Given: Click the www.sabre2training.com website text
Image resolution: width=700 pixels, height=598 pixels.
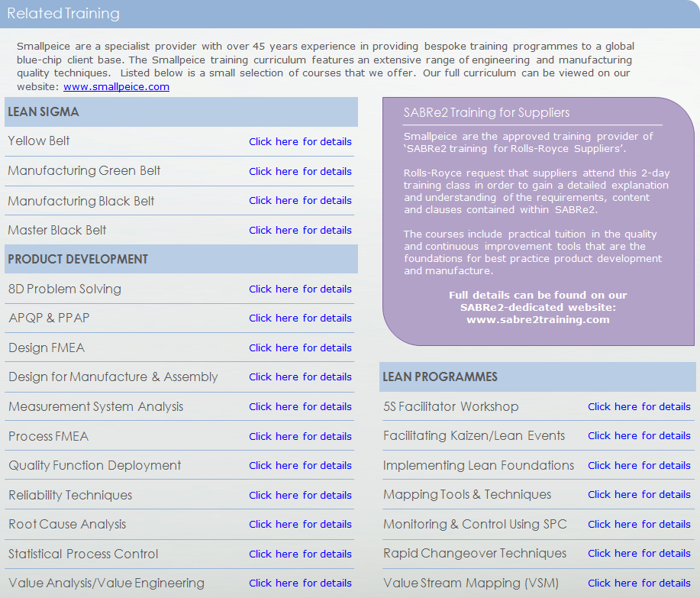Looking at the screenshot, I should point(537,319).
